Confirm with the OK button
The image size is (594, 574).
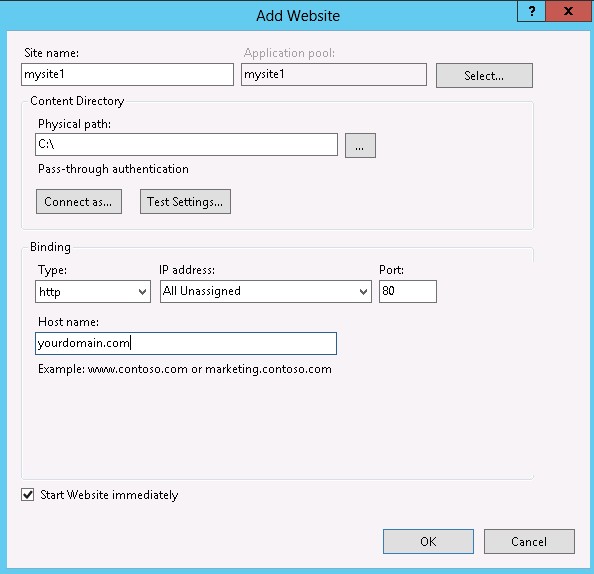click(428, 541)
